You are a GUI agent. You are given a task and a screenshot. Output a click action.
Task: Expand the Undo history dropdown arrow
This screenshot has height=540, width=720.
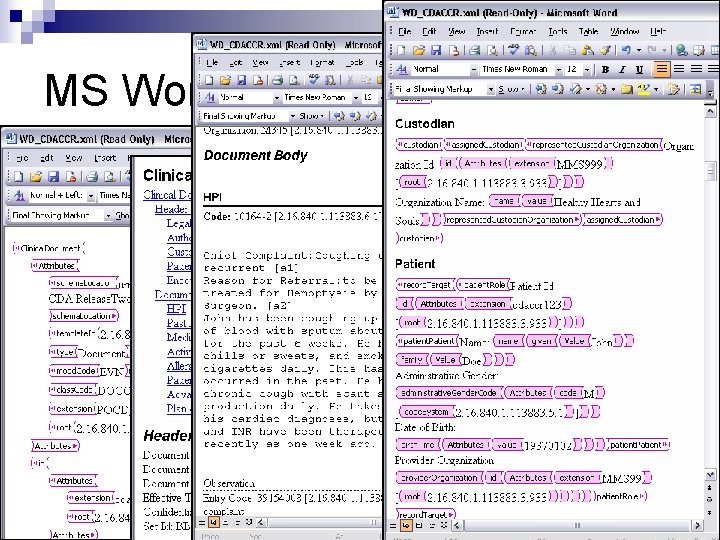coord(639,50)
